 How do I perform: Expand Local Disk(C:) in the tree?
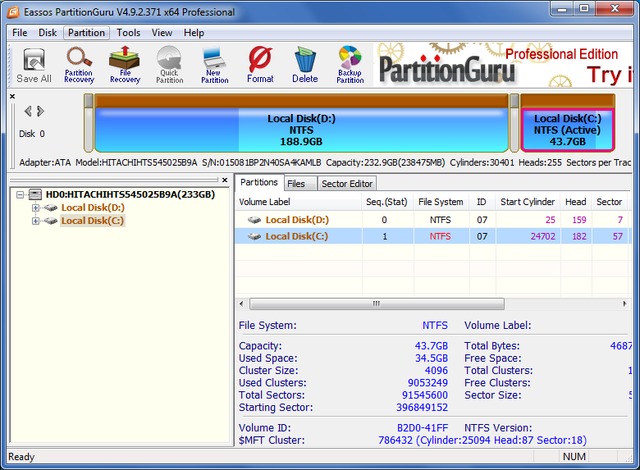pos(36,221)
